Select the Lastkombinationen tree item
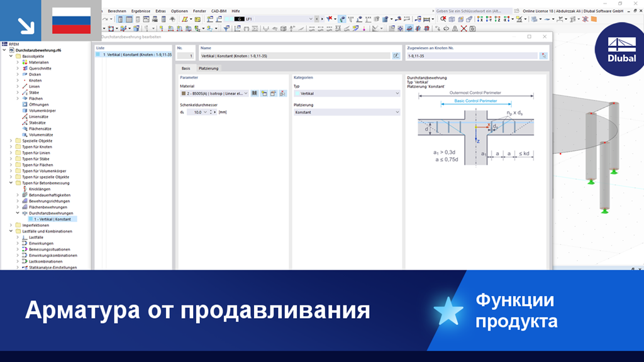The image size is (644, 362). (45, 261)
